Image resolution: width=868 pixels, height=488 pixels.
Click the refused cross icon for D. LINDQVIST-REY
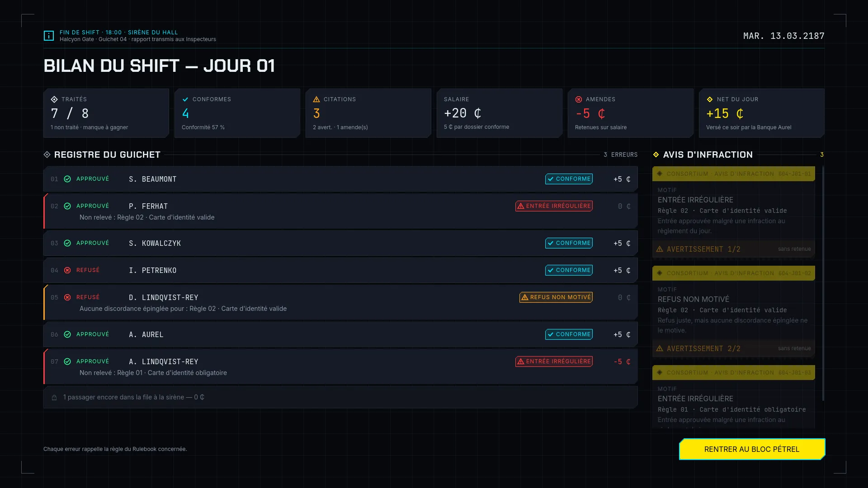click(x=67, y=297)
